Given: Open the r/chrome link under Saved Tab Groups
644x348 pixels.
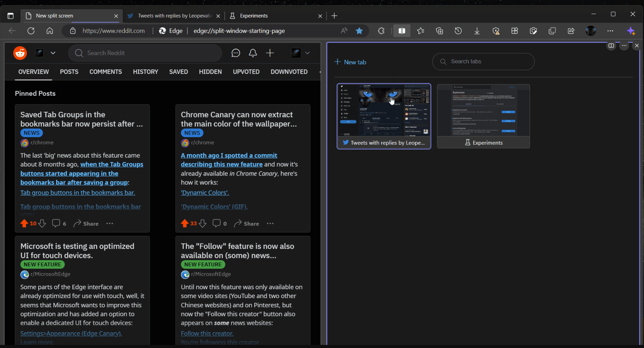Looking at the screenshot, I should tap(42, 143).
